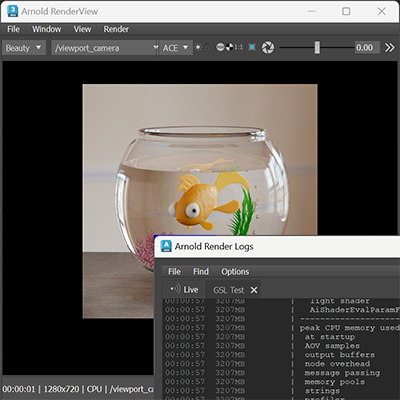Open the /viewport_camera camera dropdown
Viewport: 400px width, 400px height.
pyautogui.click(x=105, y=48)
